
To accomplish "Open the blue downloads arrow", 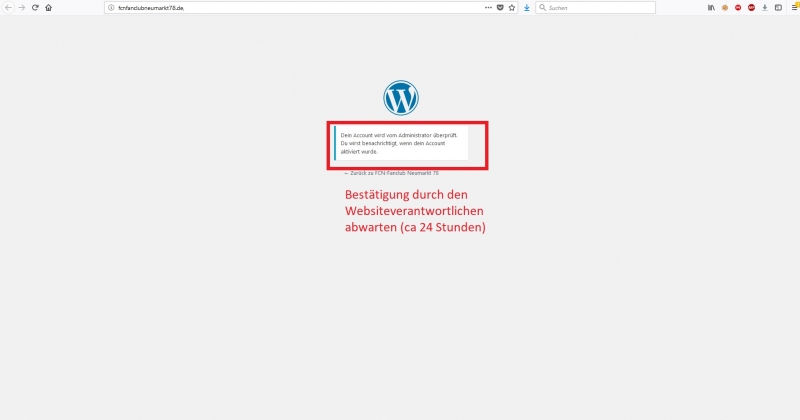I will point(527,8).
